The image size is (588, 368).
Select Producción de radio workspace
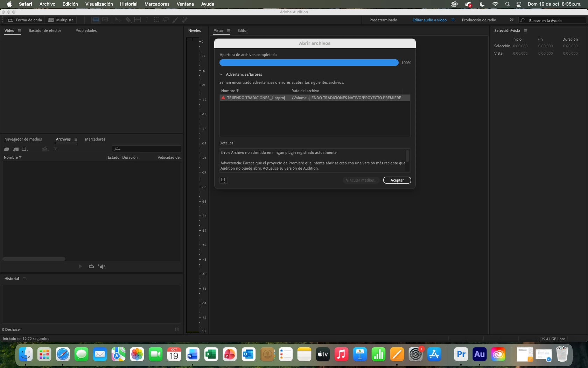point(479,20)
